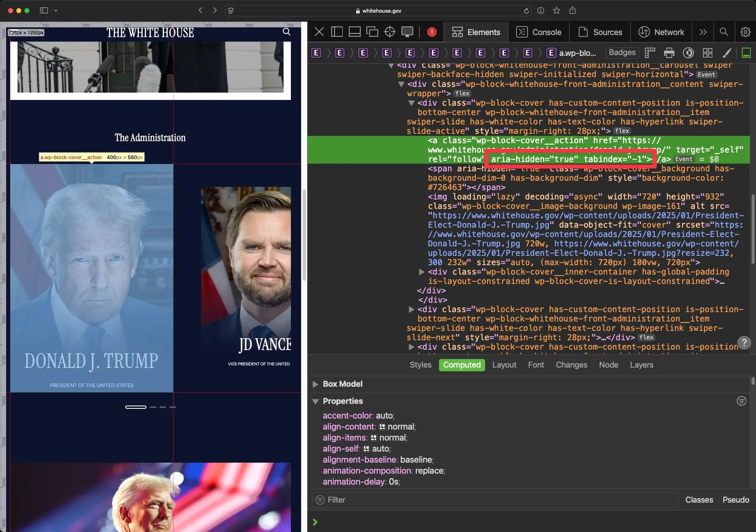This screenshot has height=532, width=756.
Task: Switch to the Sources tab
Action: [x=600, y=32]
